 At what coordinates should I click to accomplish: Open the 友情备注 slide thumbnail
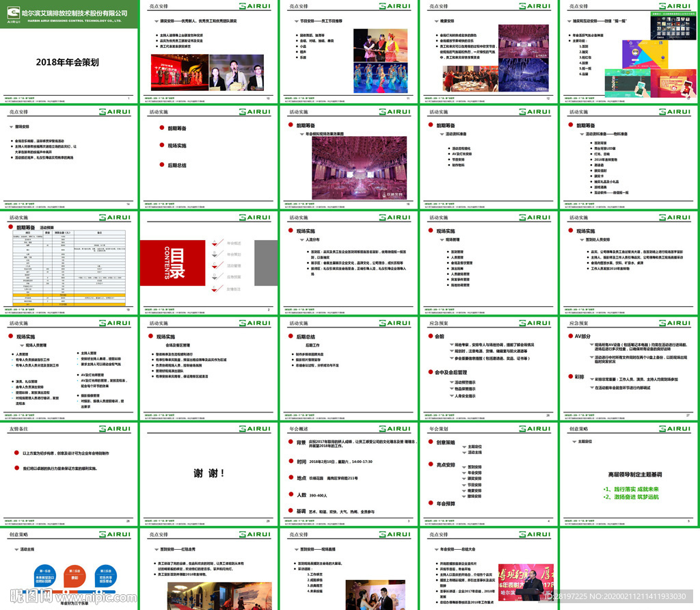tap(69, 474)
